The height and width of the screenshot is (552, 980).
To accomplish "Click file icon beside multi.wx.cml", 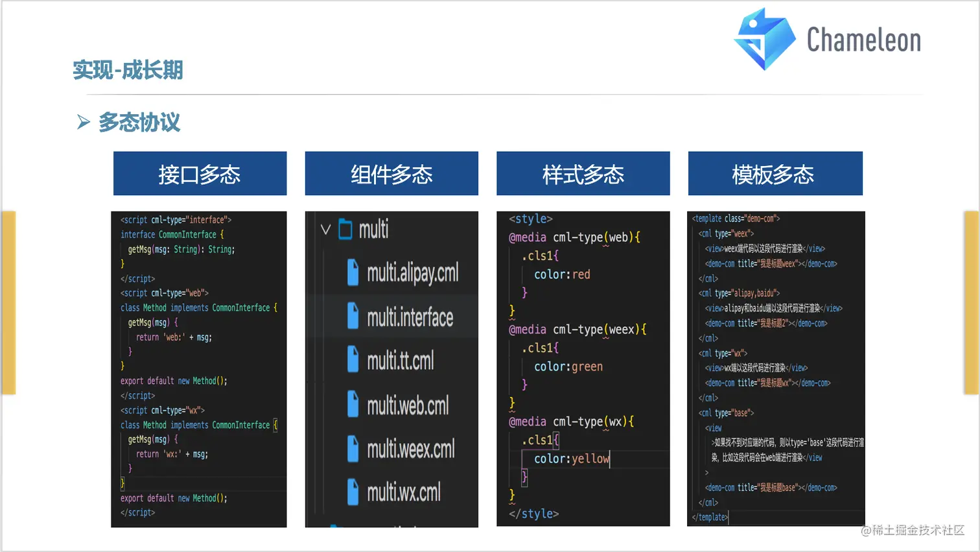I will (x=353, y=492).
